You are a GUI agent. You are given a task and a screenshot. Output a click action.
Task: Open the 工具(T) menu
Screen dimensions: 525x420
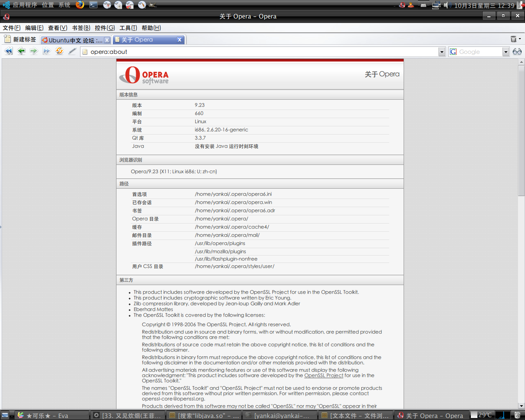click(x=128, y=28)
